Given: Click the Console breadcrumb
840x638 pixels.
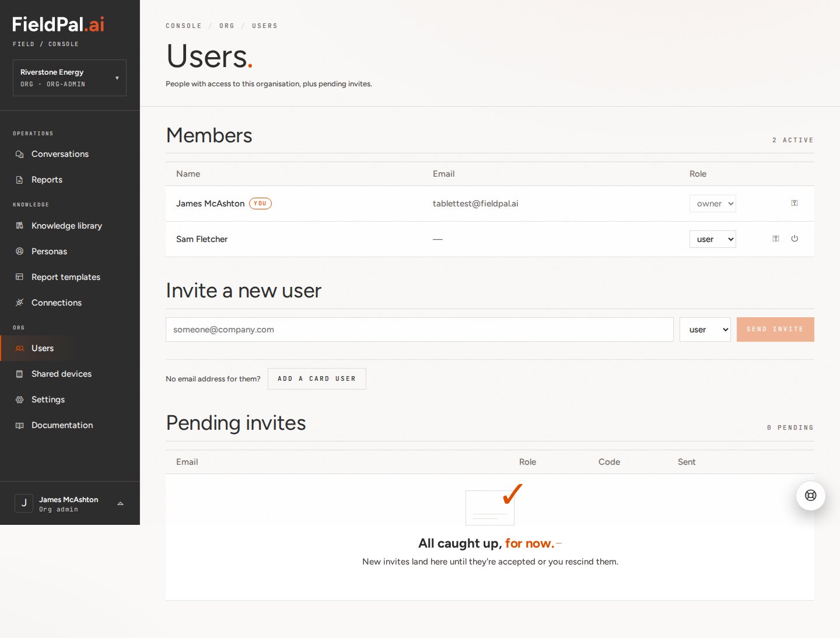Looking at the screenshot, I should coord(184,26).
